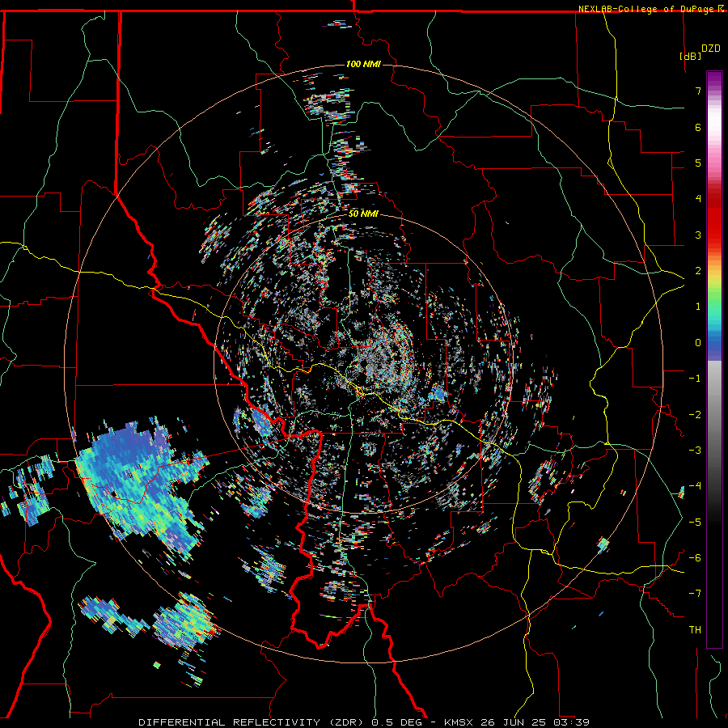Click the DIFFERENTIAL REFLECTIVITY caption at bottom

[364, 722]
